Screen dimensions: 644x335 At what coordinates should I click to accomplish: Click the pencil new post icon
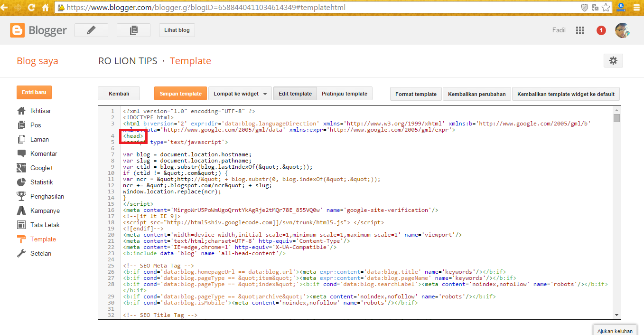[x=91, y=30]
